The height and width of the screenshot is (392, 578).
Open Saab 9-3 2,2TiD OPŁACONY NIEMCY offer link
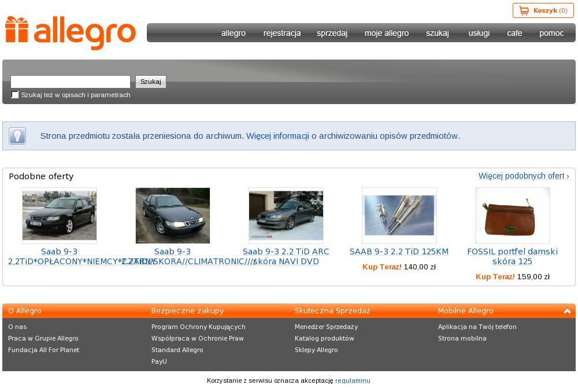pyautogui.click(x=60, y=256)
